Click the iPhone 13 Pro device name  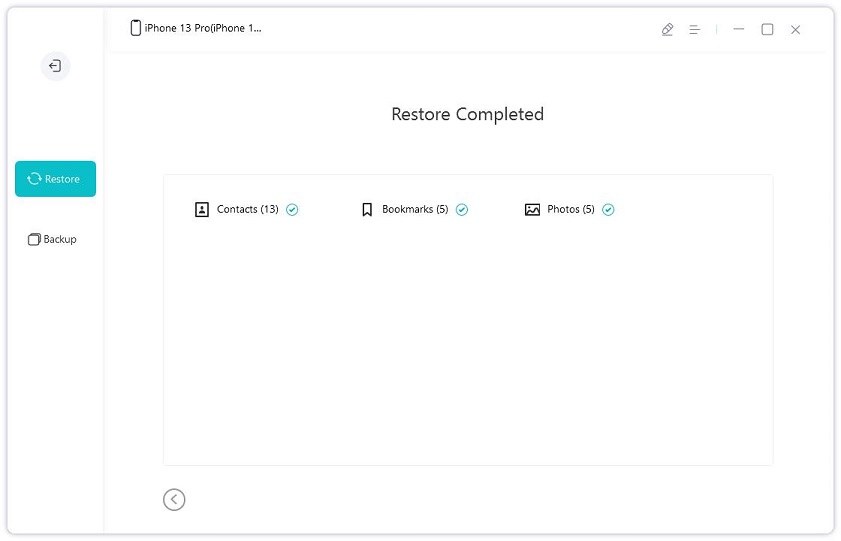point(203,28)
